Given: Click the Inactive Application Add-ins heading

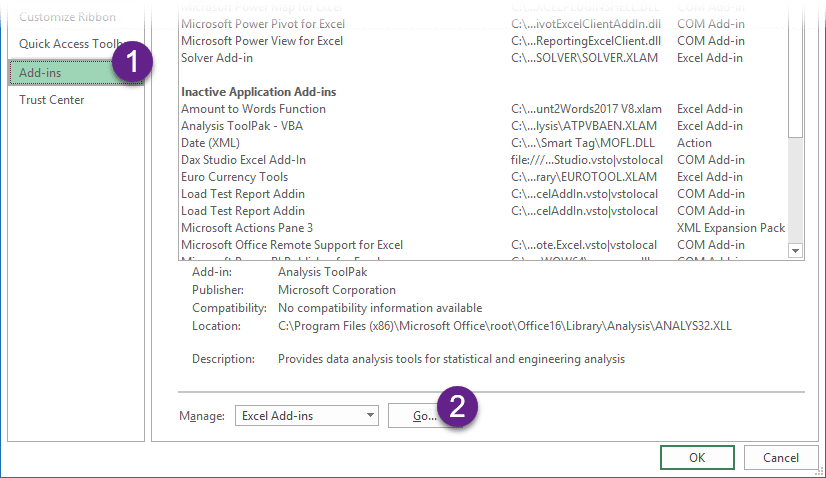Looking at the screenshot, I should (259, 92).
